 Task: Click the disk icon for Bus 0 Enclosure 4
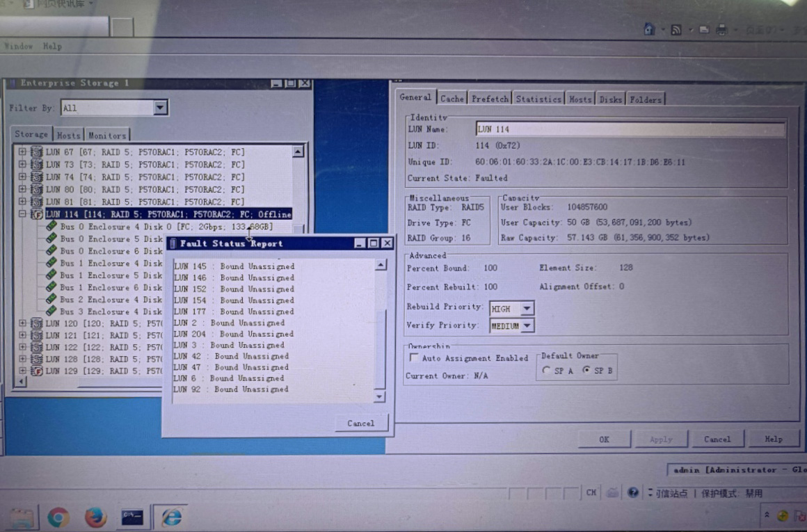click(51, 227)
